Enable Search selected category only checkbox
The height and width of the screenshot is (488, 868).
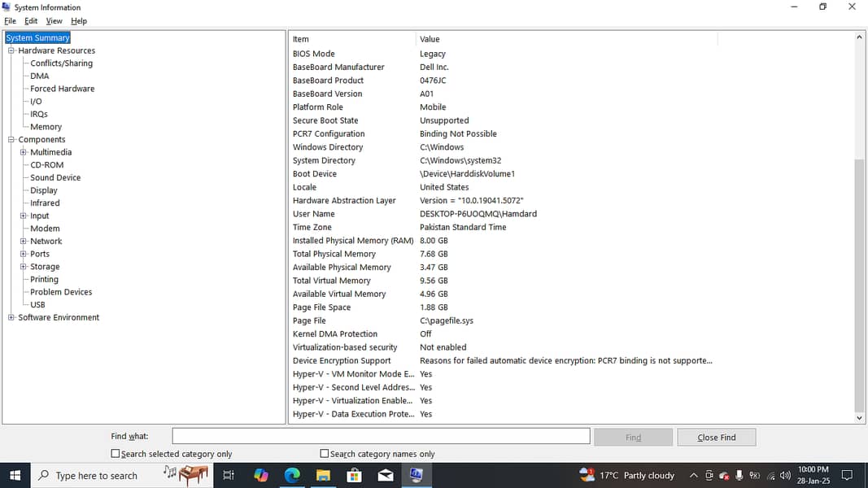[116, 454]
